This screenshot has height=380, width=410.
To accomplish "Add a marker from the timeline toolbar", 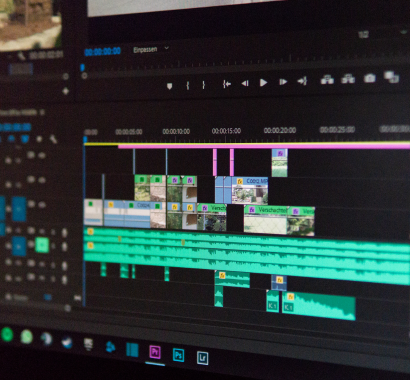I will pyautogui.click(x=39, y=139).
